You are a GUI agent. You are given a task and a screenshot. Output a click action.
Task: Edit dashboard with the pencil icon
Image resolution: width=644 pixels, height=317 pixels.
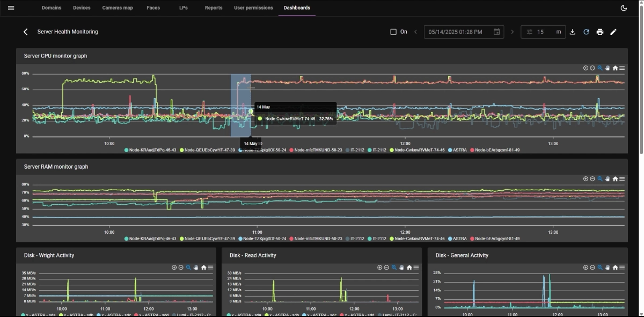tap(613, 32)
